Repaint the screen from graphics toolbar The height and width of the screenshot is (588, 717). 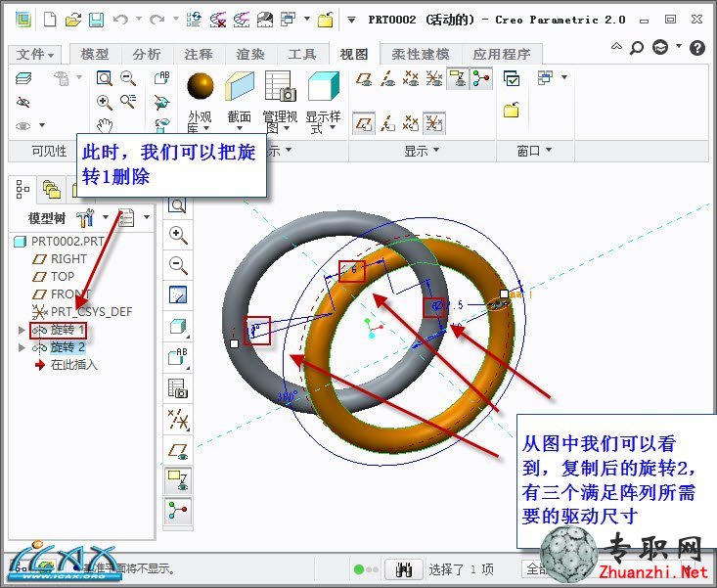[x=177, y=294]
